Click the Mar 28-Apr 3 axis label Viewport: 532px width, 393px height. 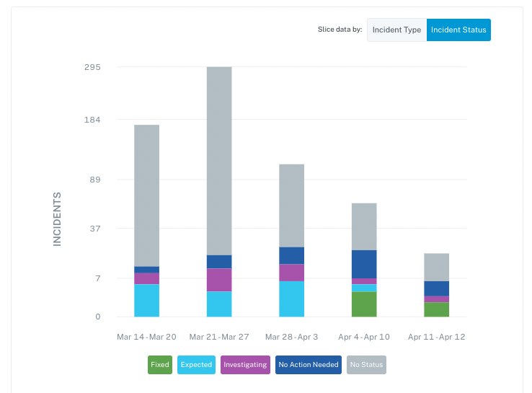[x=291, y=337]
